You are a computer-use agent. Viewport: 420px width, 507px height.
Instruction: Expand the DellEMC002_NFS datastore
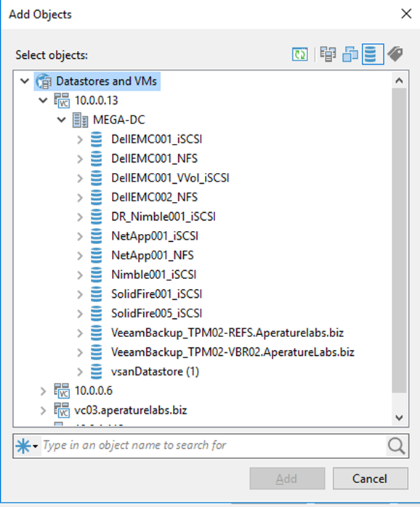point(80,198)
